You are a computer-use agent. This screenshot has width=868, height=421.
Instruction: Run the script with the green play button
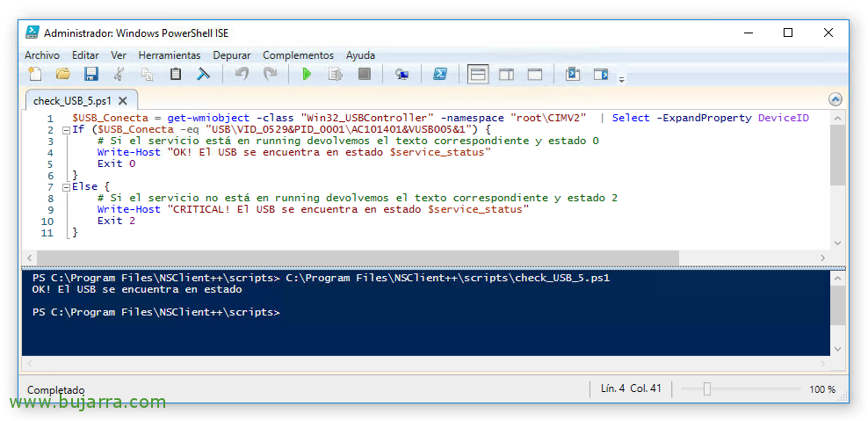click(x=307, y=75)
